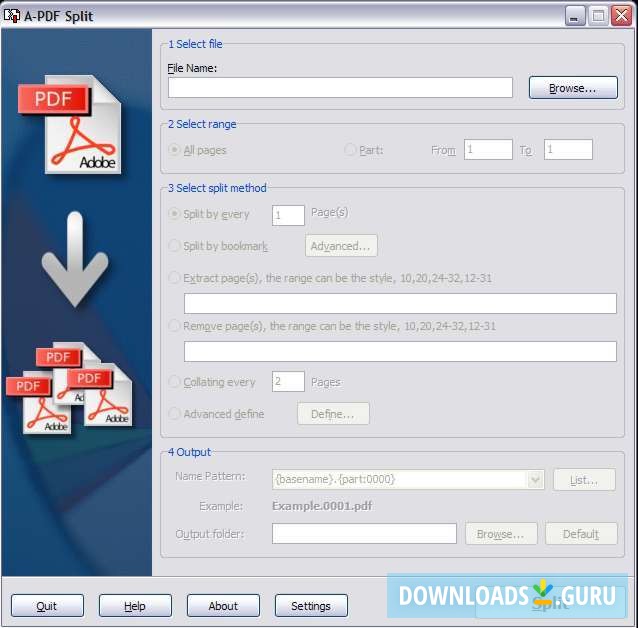Click the From page number field
The height and width of the screenshot is (628, 638).
(488, 149)
